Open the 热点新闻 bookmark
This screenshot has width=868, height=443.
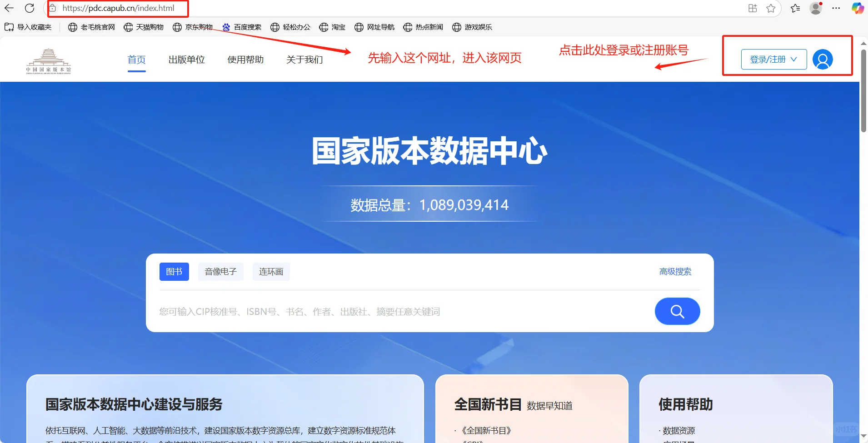coord(423,27)
